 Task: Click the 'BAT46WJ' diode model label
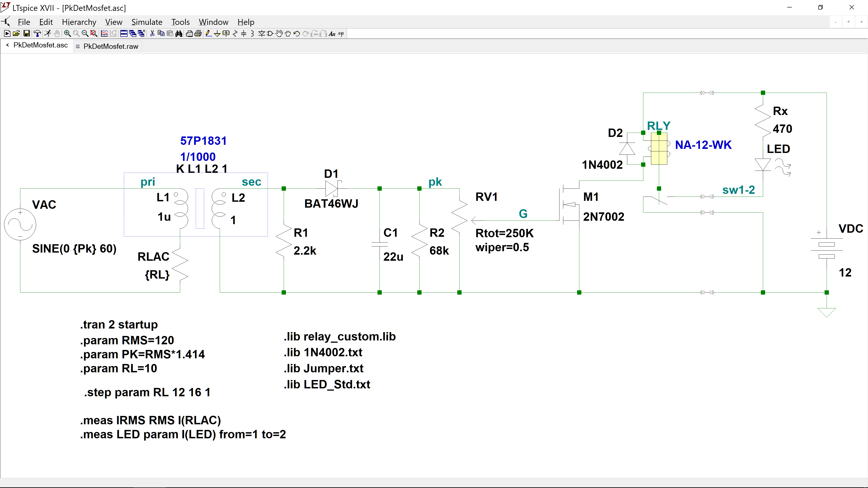331,203
